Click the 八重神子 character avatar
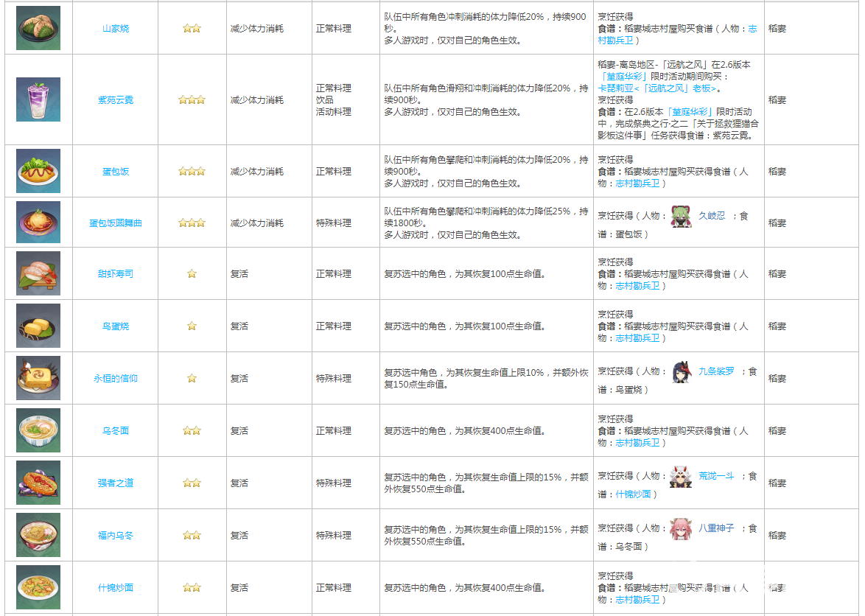This screenshot has height=616, width=865. click(681, 529)
